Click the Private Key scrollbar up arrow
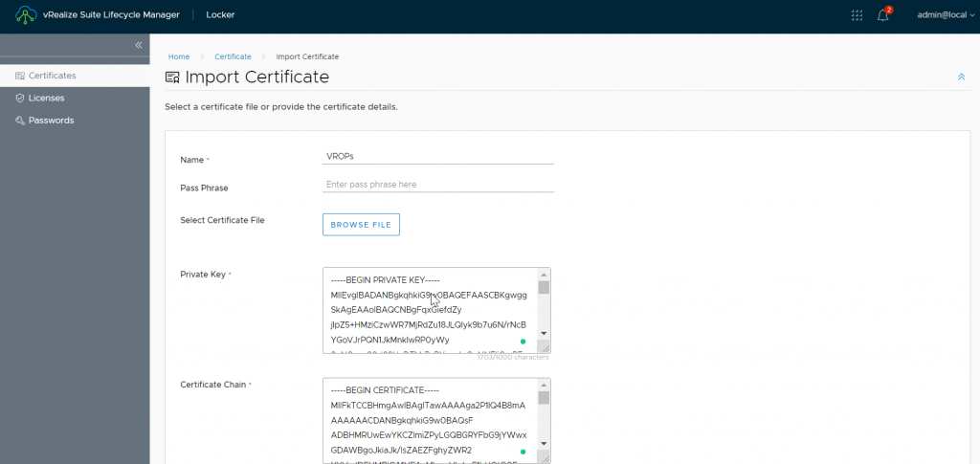 pyautogui.click(x=544, y=275)
